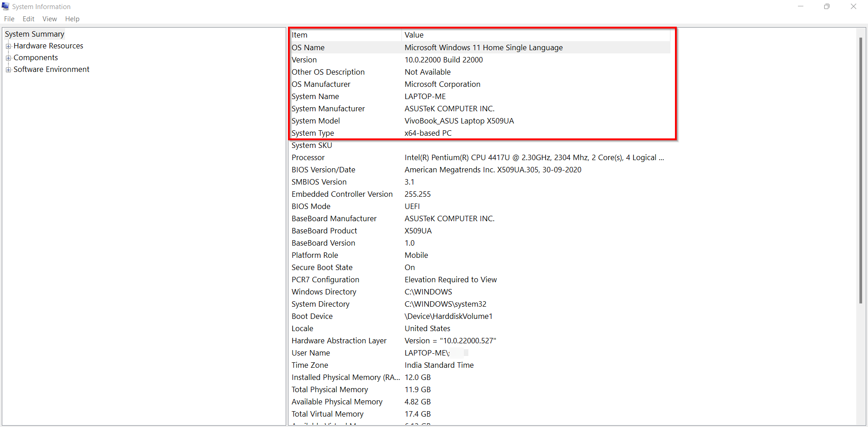The image size is (868, 427).
Task: Select the OS Name row
Action: (480, 47)
